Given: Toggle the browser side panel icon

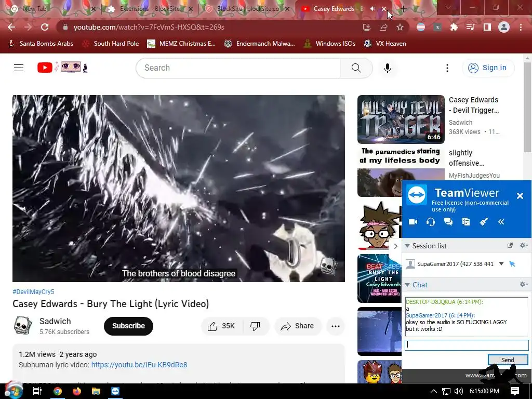Looking at the screenshot, I should point(487,27).
